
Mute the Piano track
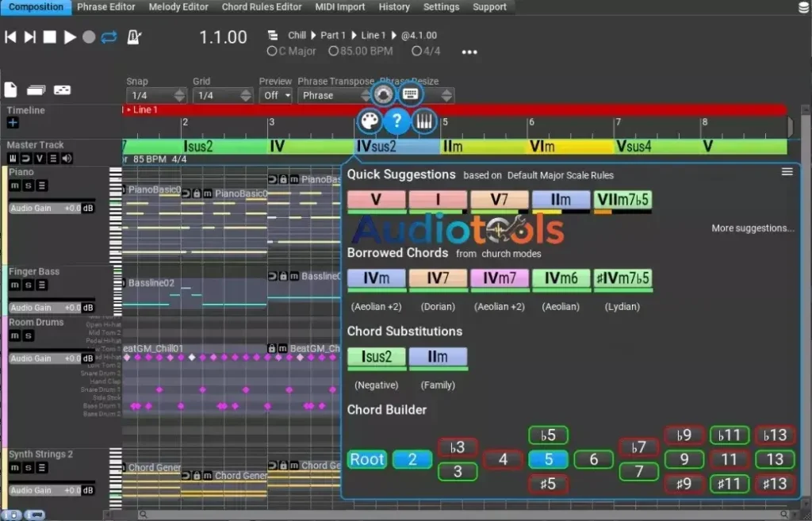pyautogui.click(x=13, y=184)
